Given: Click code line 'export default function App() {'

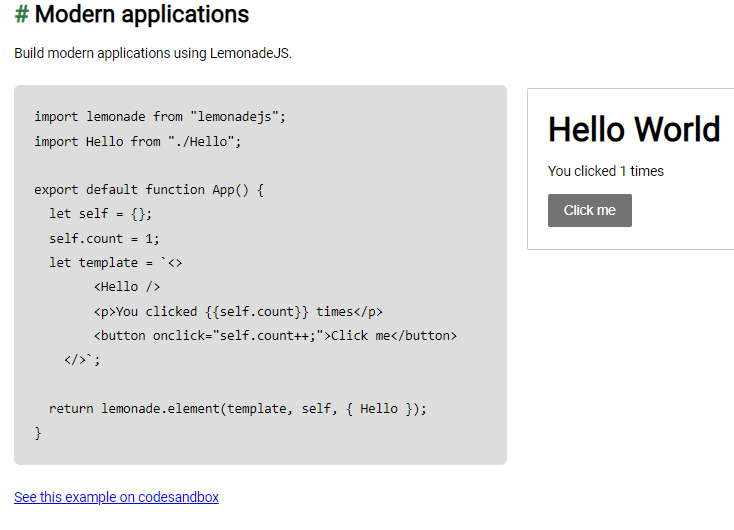Looking at the screenshot, I should (x=149, y=190).
